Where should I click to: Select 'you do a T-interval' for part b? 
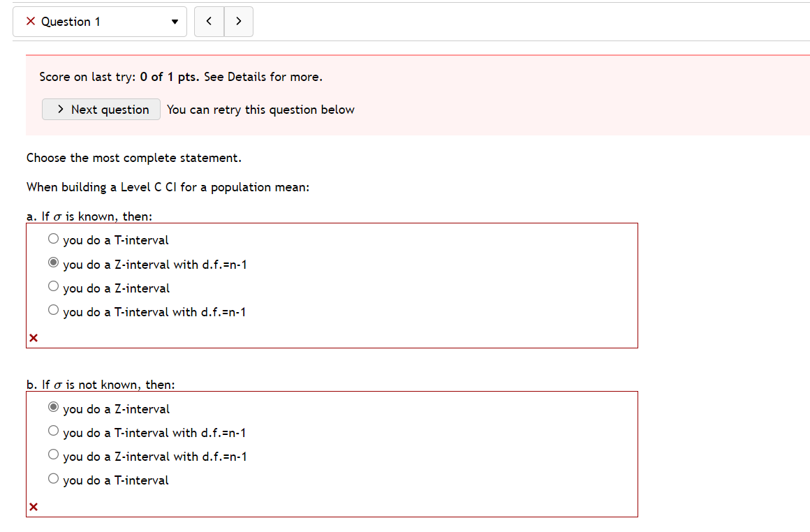tap(53, 478)
